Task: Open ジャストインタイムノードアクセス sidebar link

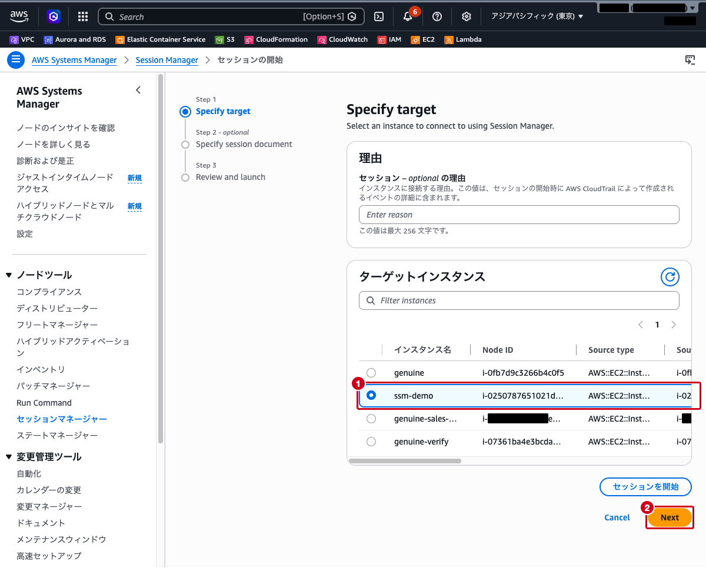Action: [65, 183]
